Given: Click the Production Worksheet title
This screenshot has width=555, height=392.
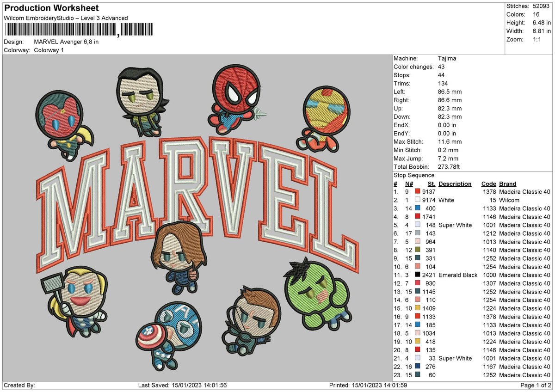Looking at the screenshot, I should [51, 8].
